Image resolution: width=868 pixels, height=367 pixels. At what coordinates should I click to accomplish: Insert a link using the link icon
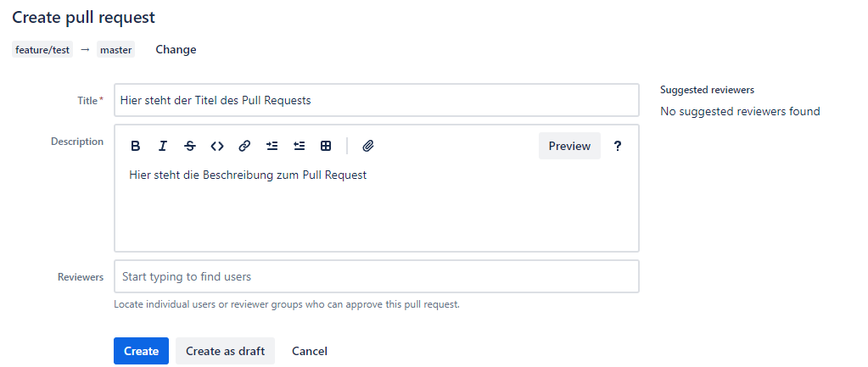tap(244, 146)
